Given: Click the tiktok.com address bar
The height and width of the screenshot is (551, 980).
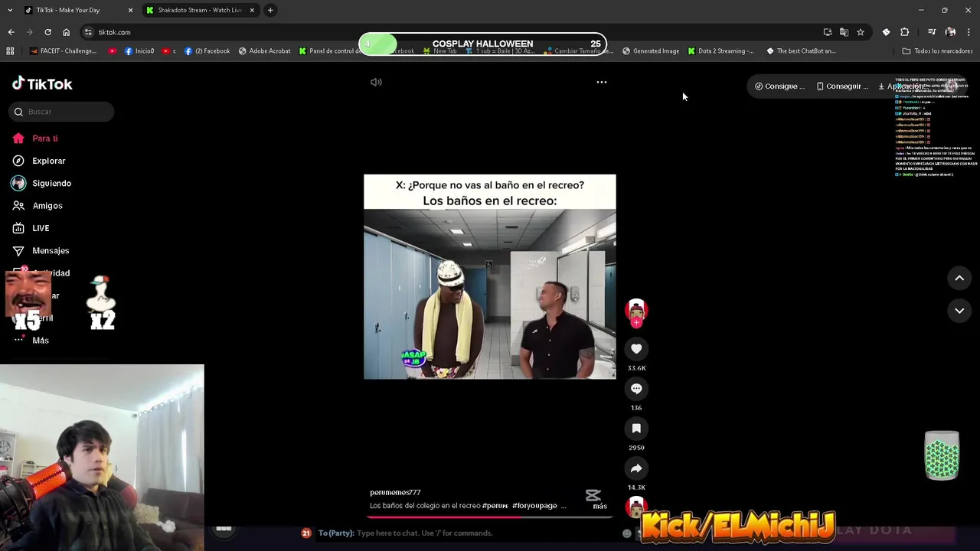Looking at the screenshot, I should click(452, 32).
